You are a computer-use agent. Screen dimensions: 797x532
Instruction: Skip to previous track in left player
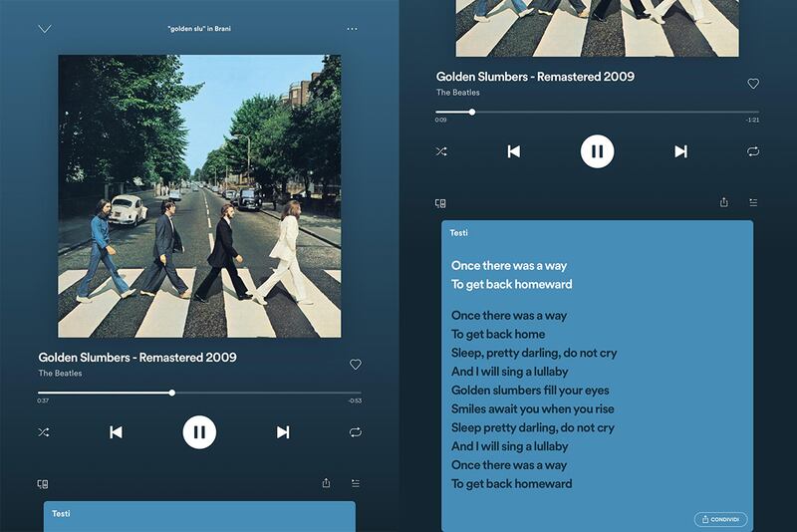pos(116,432)
